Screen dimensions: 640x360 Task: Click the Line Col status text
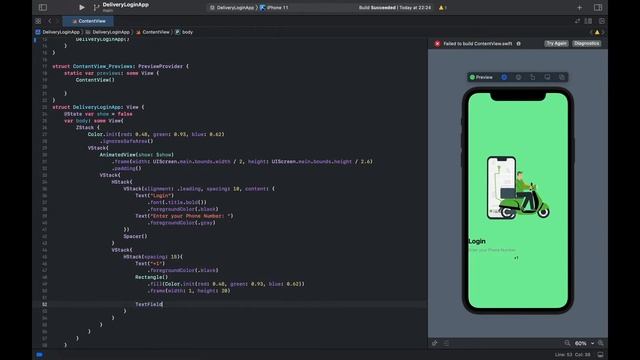pos(573,355)
